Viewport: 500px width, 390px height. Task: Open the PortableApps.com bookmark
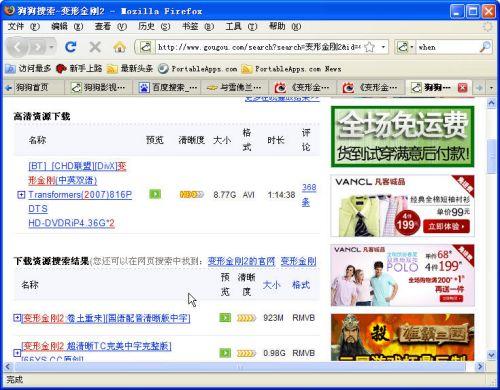coord(198,69)
